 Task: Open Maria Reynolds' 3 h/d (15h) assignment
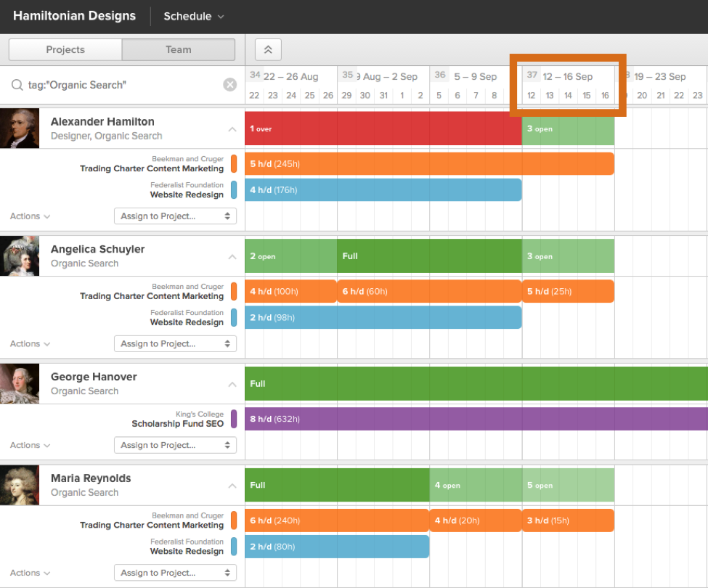(568, 520)
